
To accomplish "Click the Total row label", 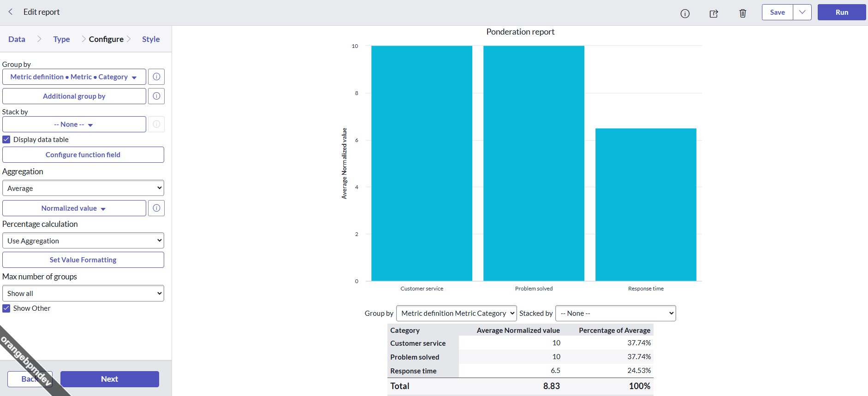I will pos(400,386).
